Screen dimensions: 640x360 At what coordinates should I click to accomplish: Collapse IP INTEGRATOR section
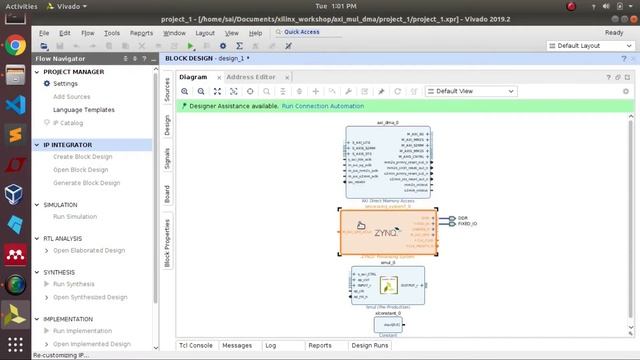pos(37,145)
